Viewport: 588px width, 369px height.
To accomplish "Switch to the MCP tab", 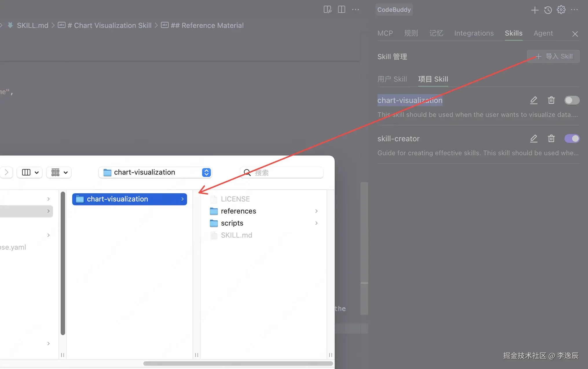I will [x=385, y=33].
